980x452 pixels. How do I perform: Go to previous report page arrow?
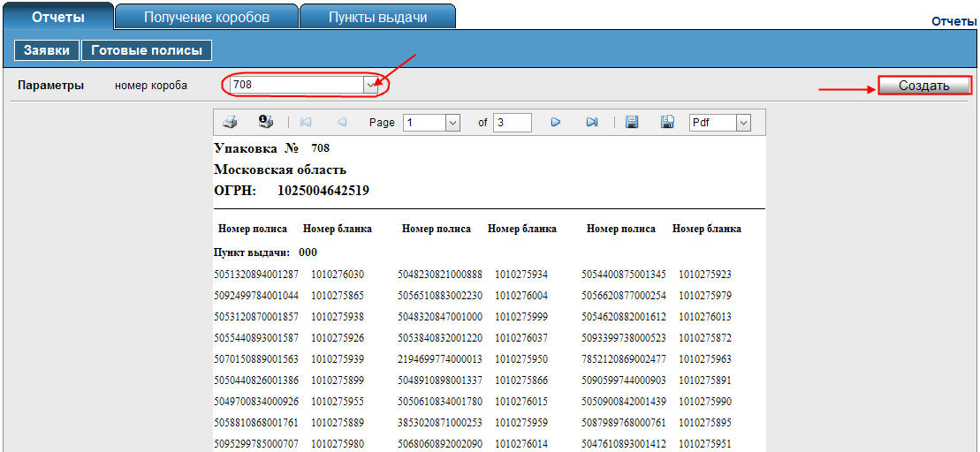[342, 123]
